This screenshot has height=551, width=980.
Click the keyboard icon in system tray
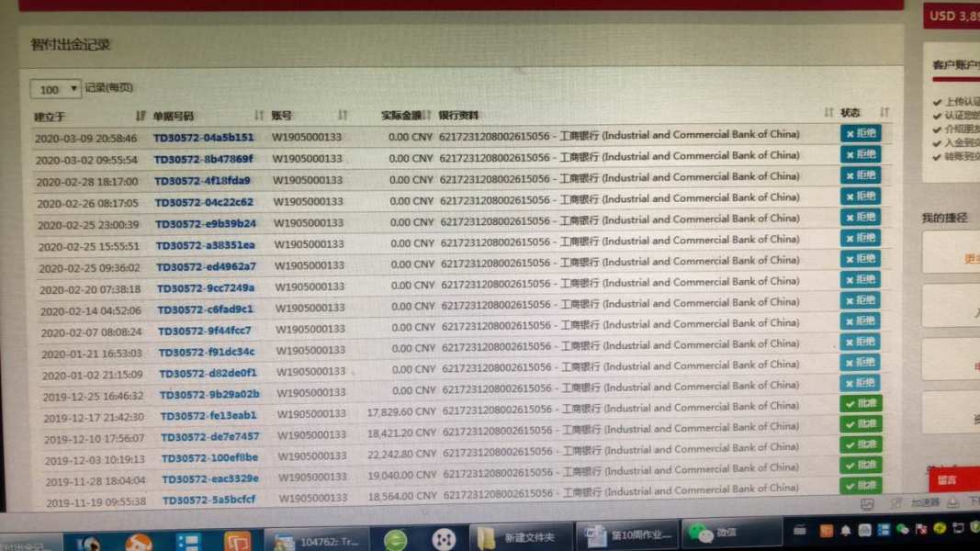point(799,531)
